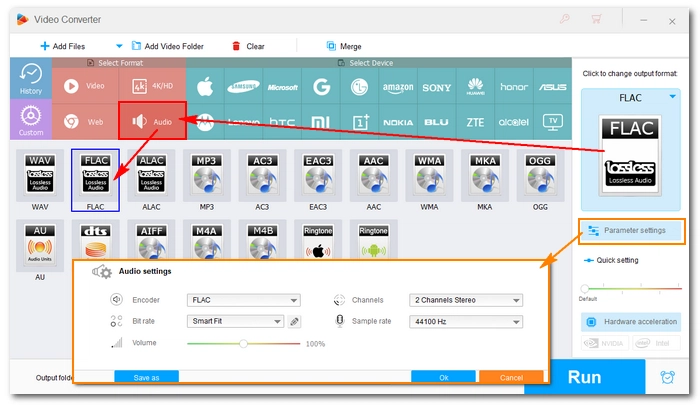The width and height of the screenshot is (700, 405).
Task: Select the WMA audio format
Action: tap(429, 175)
